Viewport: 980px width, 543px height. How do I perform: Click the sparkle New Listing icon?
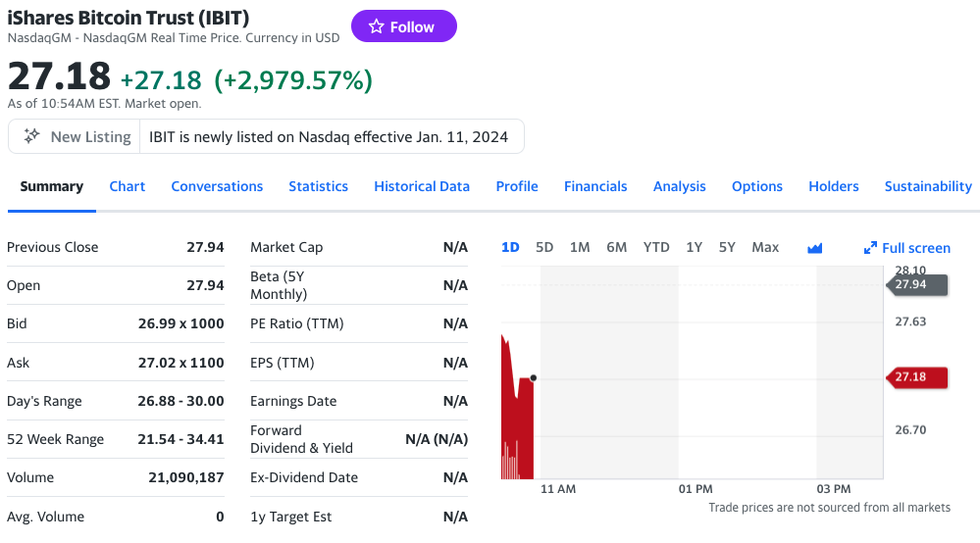31,135
